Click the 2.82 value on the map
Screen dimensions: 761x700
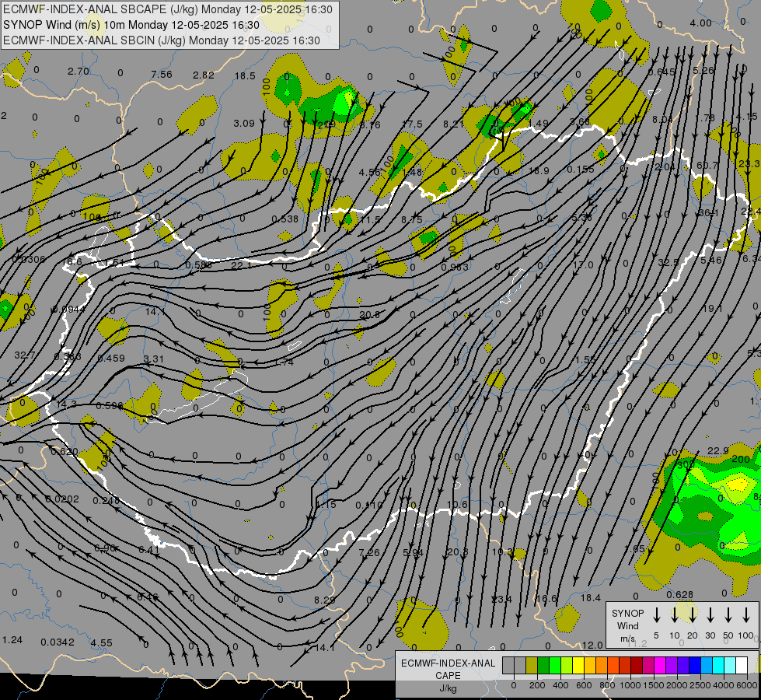tap(204, 75)
